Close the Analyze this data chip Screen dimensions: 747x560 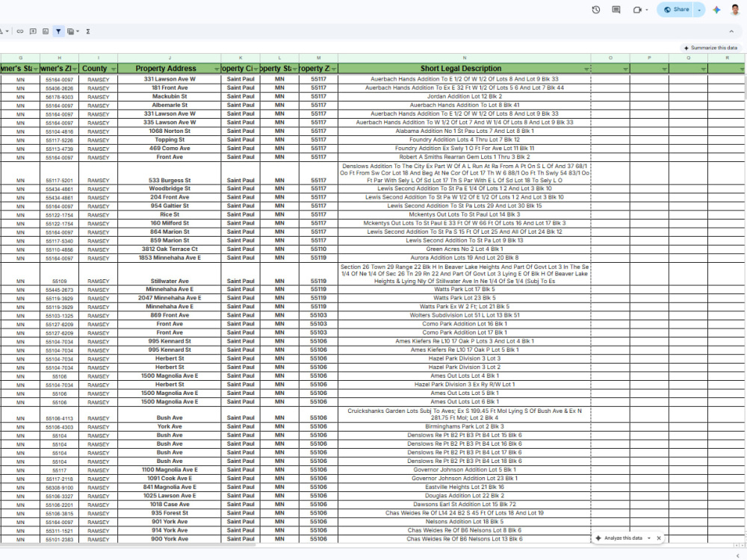pos(659,538)
